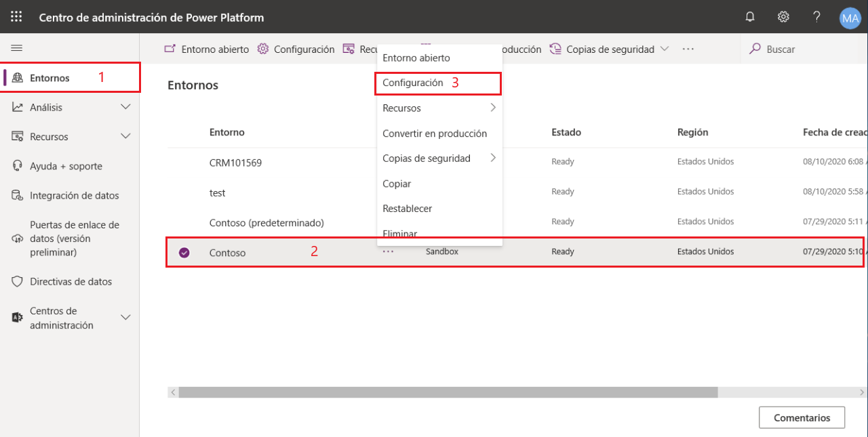The height and width of the screenshot is (437, 868).
Task: Click the Integración de datos icon
Action: pos(18,195)
